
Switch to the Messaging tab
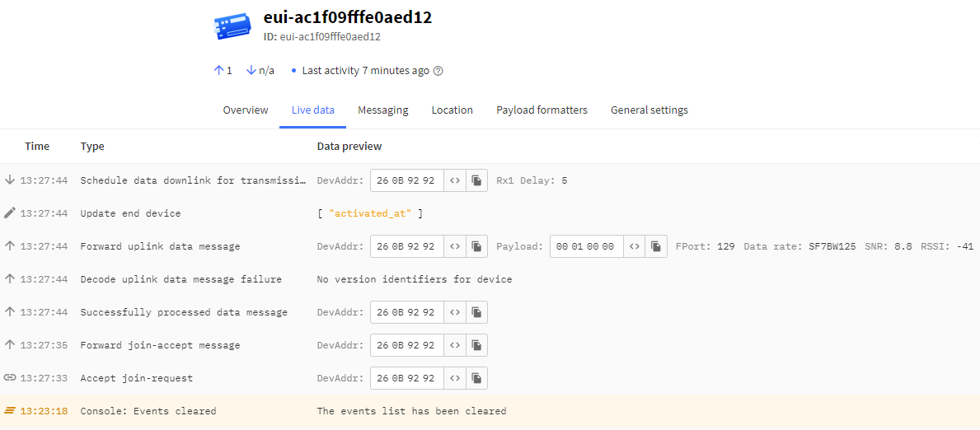(382, 110)
